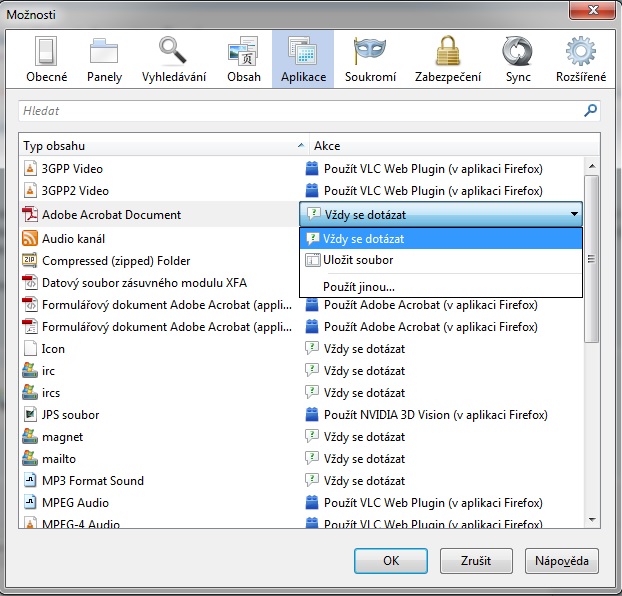
Task: Open the Rozšířené advanced tab
Action: coord(581,59)
